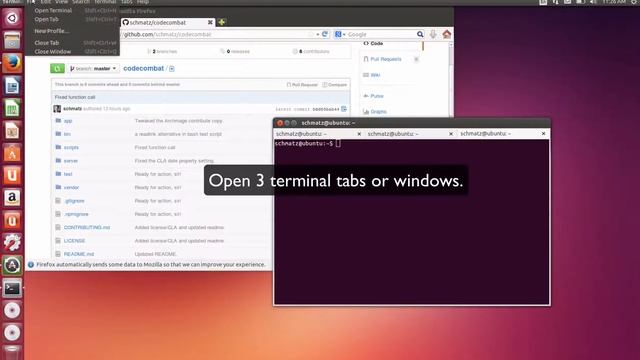The width and height of the screenshot is (640, 360).
Task: Click the app folder icon
Action: 58,121
